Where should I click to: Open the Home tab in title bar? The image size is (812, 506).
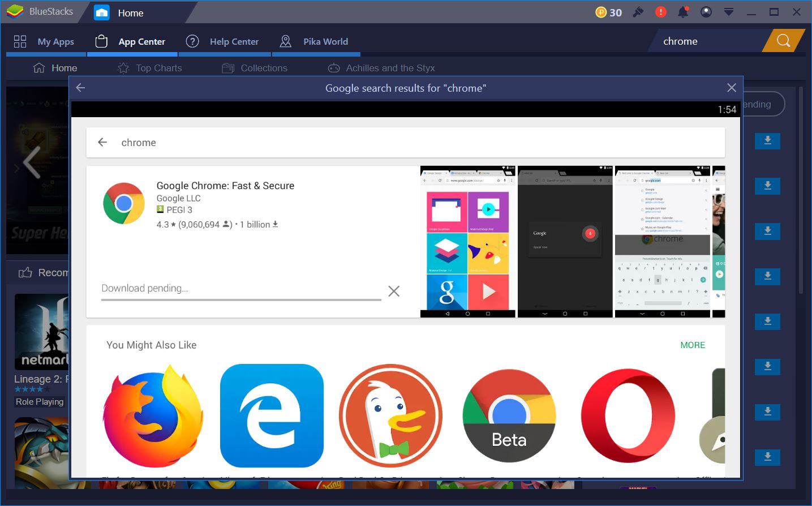tap(130, 12)
